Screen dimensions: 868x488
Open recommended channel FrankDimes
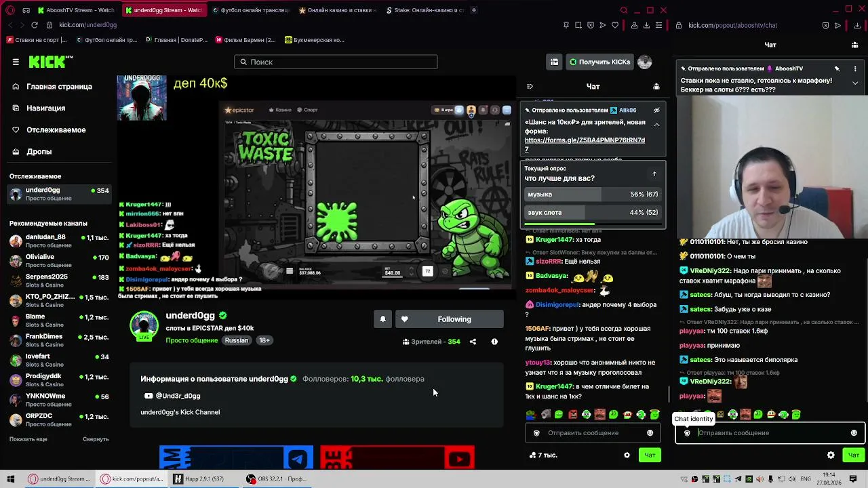click(59, 340)
